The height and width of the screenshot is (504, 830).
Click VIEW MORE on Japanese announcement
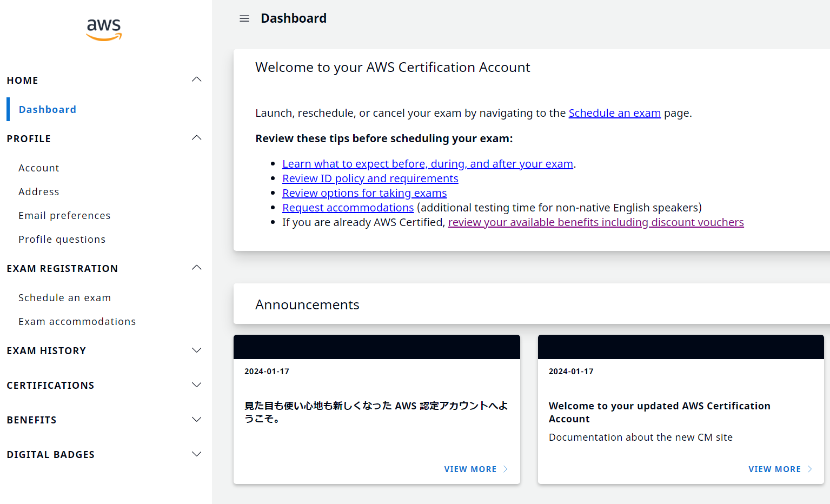[476, 469]
